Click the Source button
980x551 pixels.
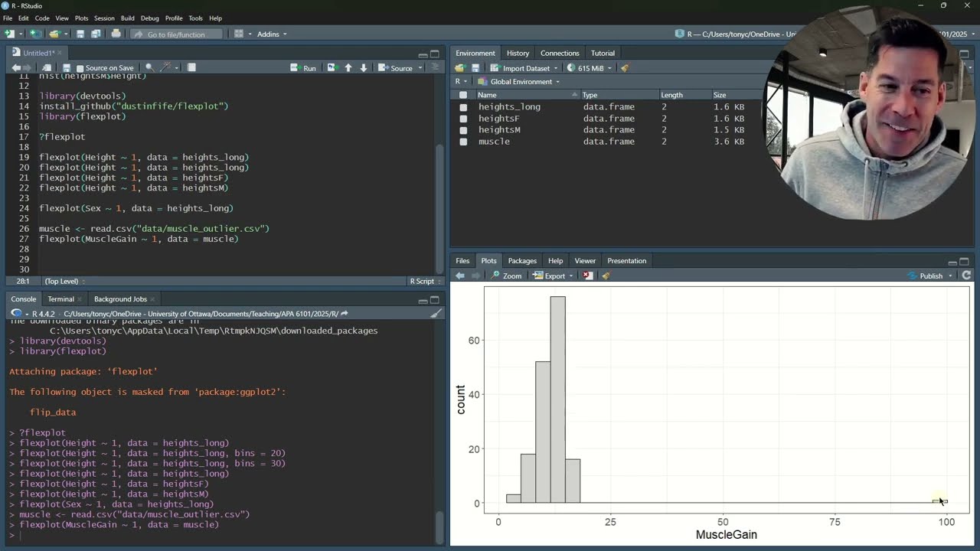(x=396, y=68)
